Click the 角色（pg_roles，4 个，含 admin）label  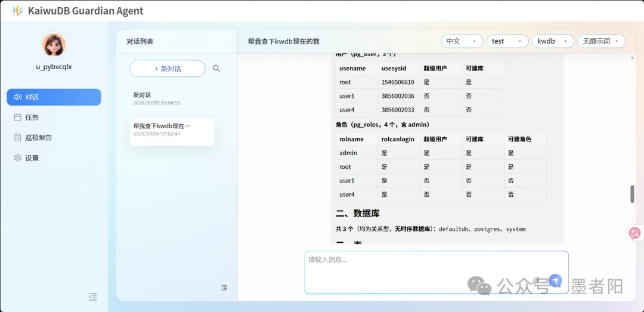[x=383, y=124]
